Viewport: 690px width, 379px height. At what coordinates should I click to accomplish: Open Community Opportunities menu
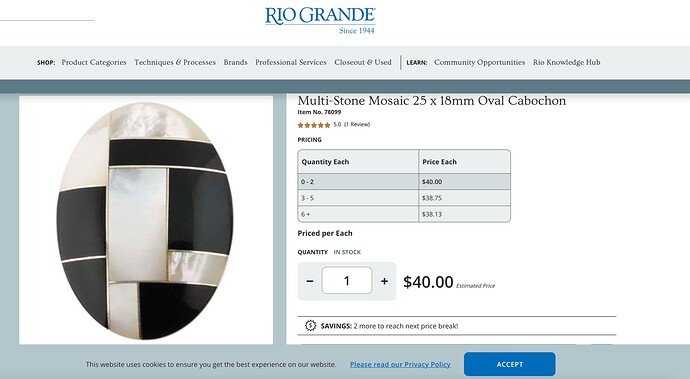click(x=479, y=62)
